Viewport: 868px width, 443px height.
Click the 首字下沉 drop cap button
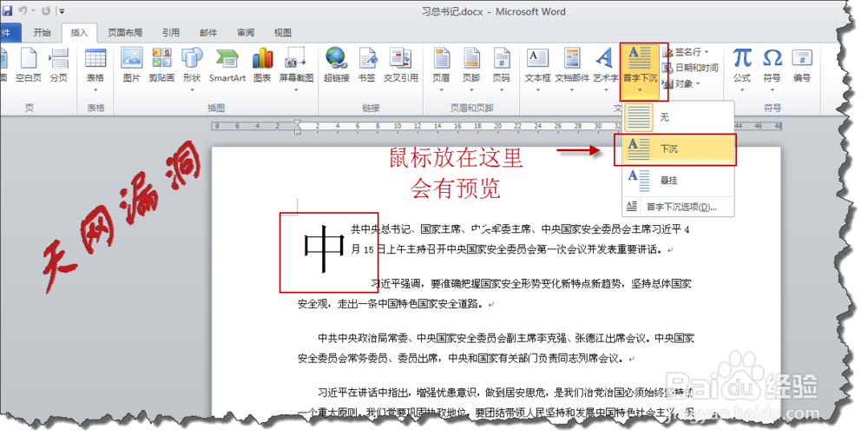click(641, 71)
